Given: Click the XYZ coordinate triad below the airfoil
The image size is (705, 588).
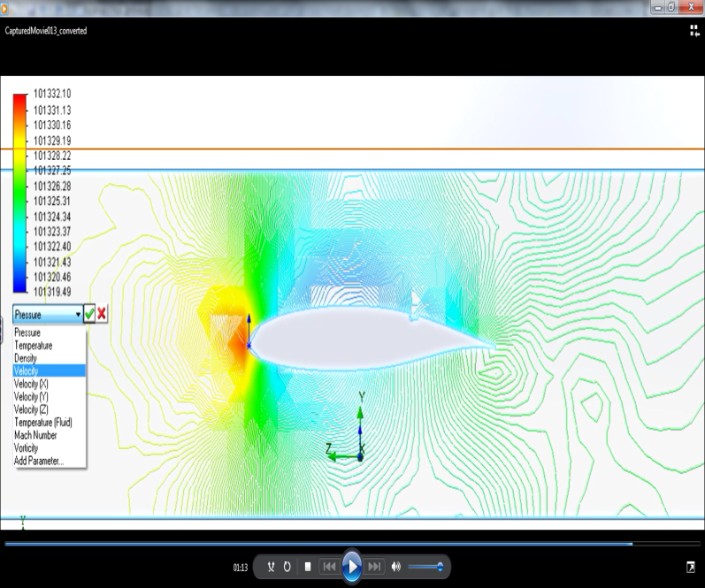Looking at the screenshot, I should pos(346,427).
